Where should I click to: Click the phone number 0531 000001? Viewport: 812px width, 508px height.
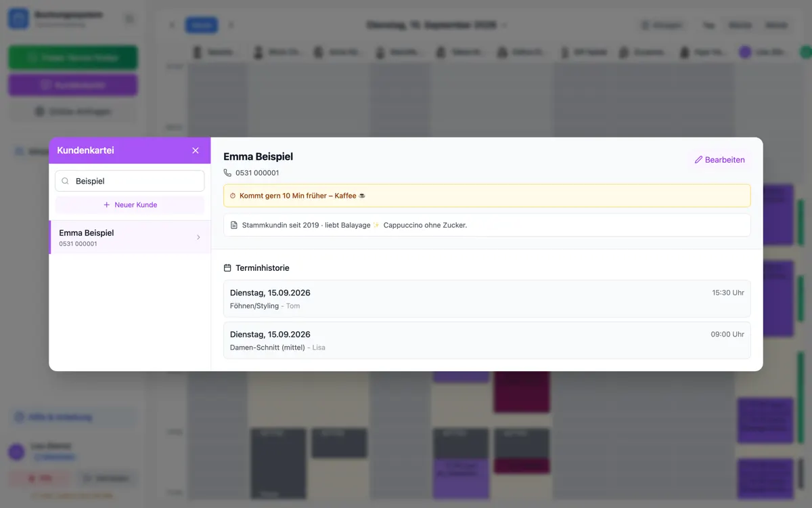(257, 173)
